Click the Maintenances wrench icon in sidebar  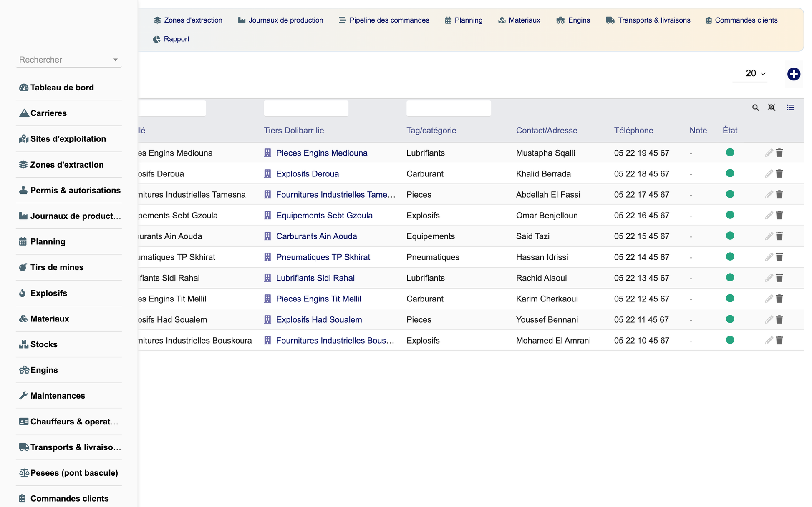pos(23,396)
